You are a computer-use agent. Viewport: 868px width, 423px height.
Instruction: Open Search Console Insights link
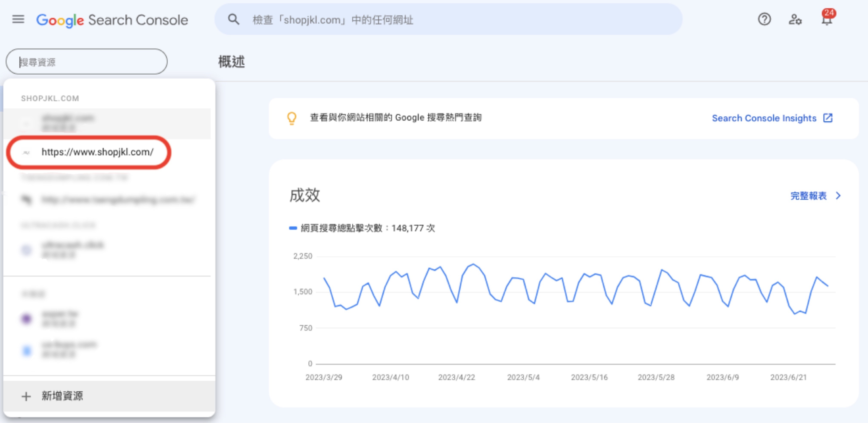764,118
